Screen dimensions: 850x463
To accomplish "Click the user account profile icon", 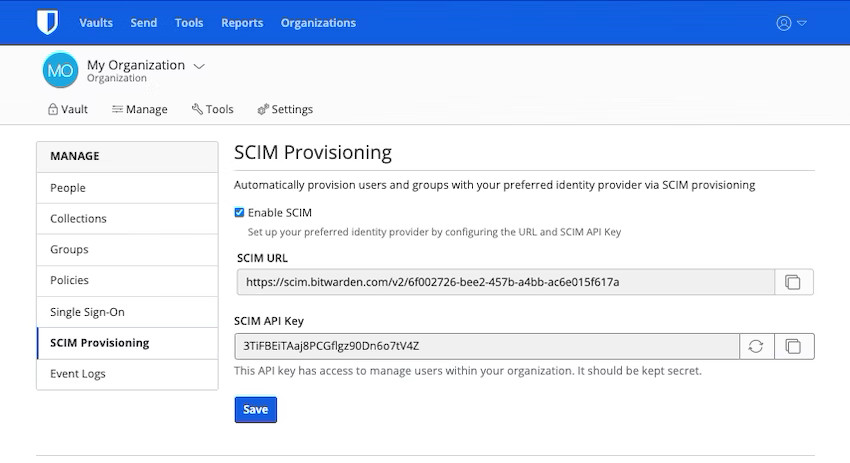I will (x=784, y=23).
